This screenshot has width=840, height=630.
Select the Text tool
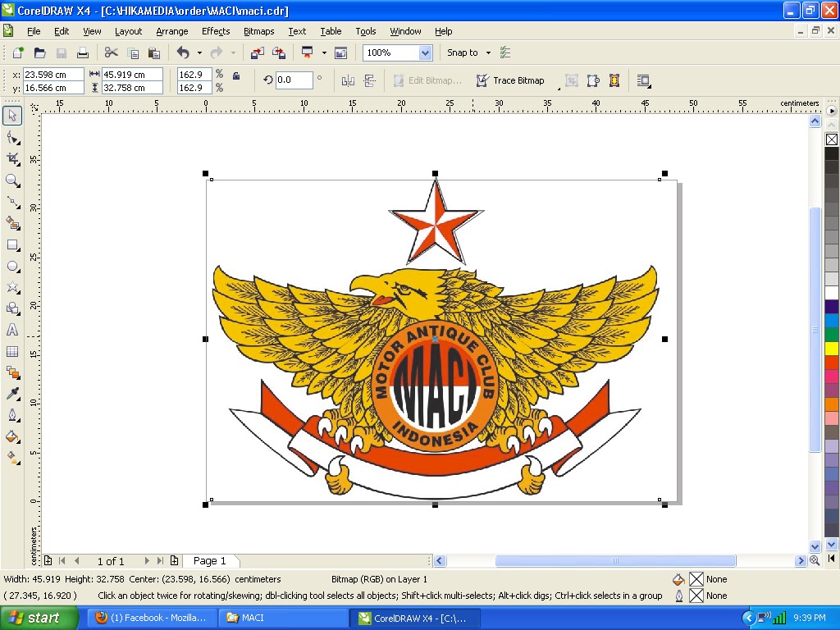pos(12,330)
